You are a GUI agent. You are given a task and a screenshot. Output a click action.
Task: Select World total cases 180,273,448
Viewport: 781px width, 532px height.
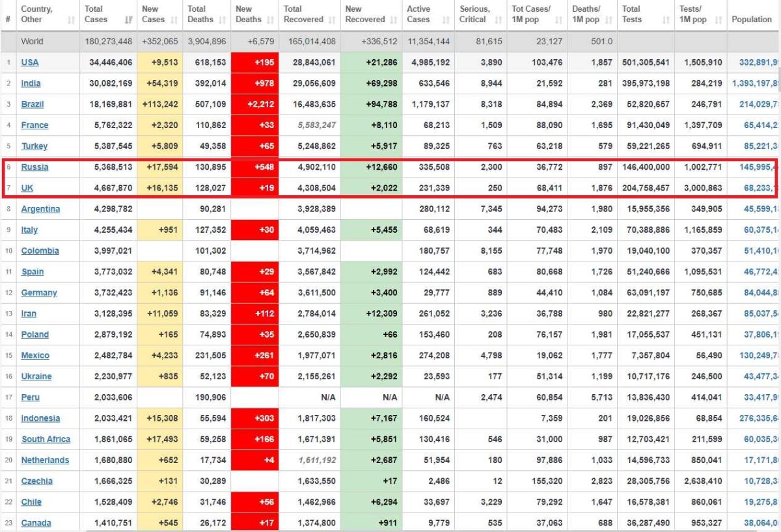tap(109, 42)
